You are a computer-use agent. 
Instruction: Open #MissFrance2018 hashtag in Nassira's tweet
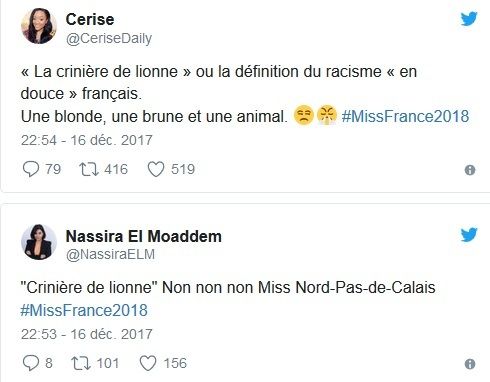pos(84,311)
